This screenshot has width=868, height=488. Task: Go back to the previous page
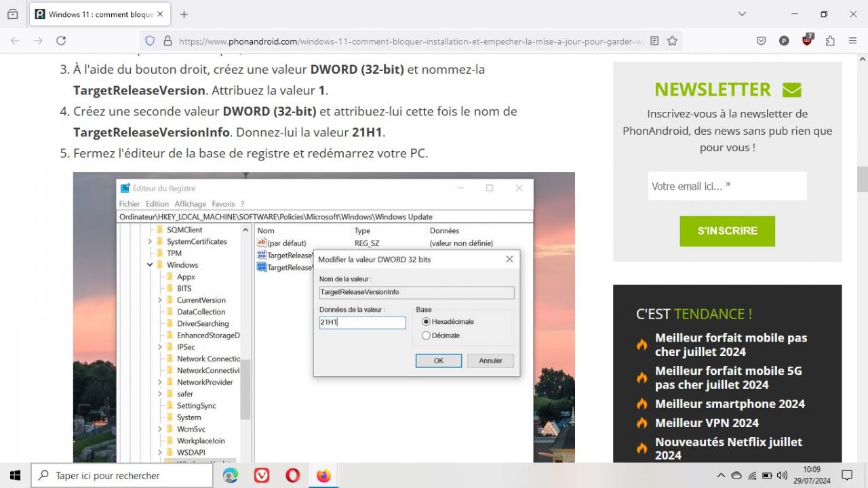coord(16,41)
